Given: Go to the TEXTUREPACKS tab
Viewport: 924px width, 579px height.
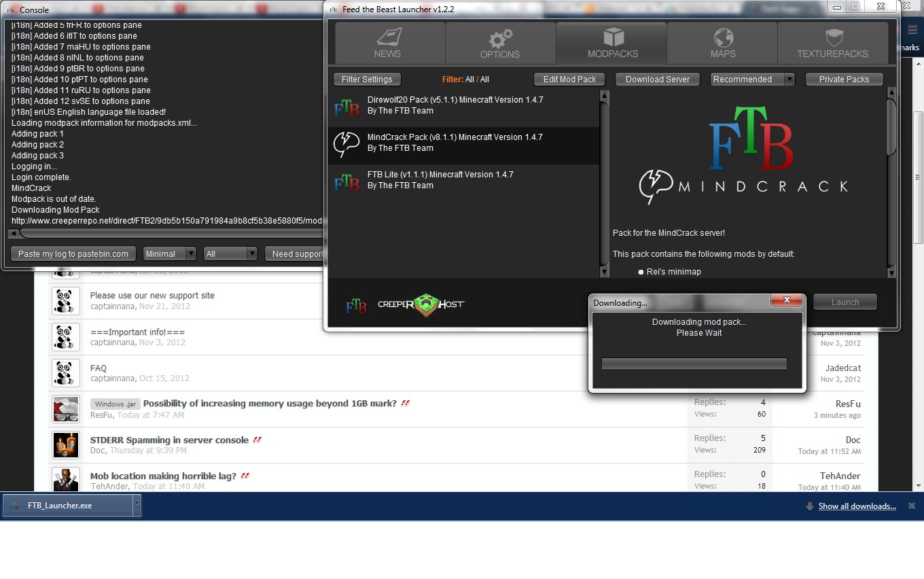Looking at the screenshot, I should point(832,43).
